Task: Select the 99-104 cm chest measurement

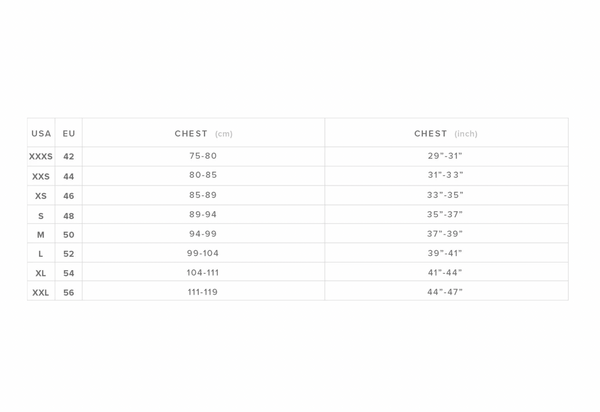Action: tap(203, 253)
